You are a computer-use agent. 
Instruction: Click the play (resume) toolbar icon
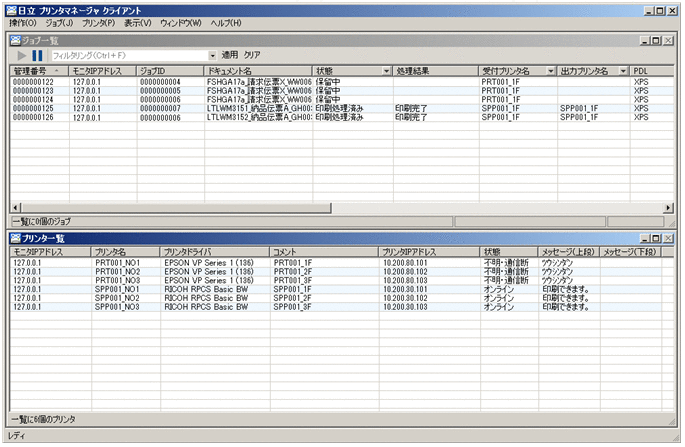click(x=21, y=55)
